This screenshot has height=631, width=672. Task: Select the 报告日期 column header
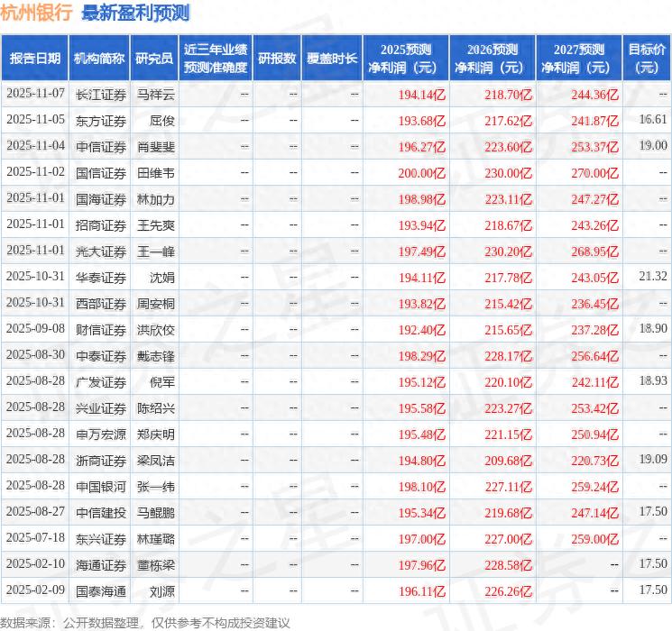[x=34, y=59]
